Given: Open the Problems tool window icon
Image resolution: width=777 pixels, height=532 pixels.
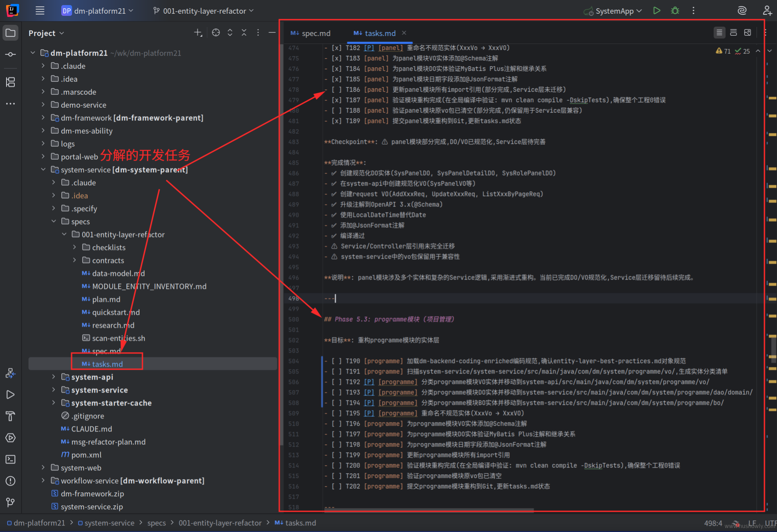Looking at the screenshot, I should pyautogui.click(x=10, y=481).
